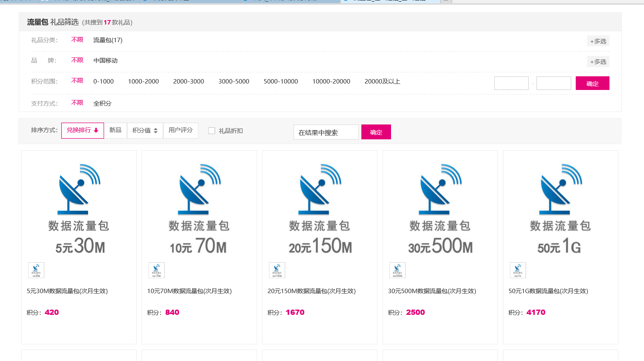
Task: Select 不限 in 礼品分类 row
Action: click(77, 40)
